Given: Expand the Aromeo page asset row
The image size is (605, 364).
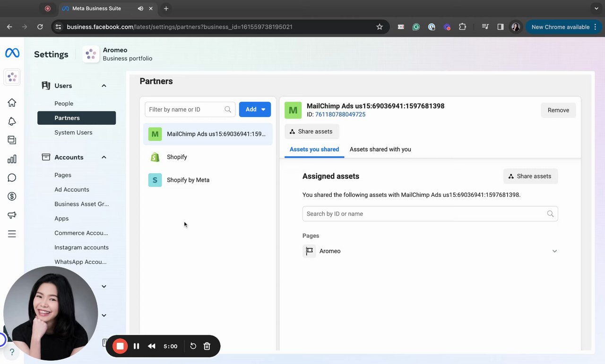Looking at the screenshot, I should [554, 251].
